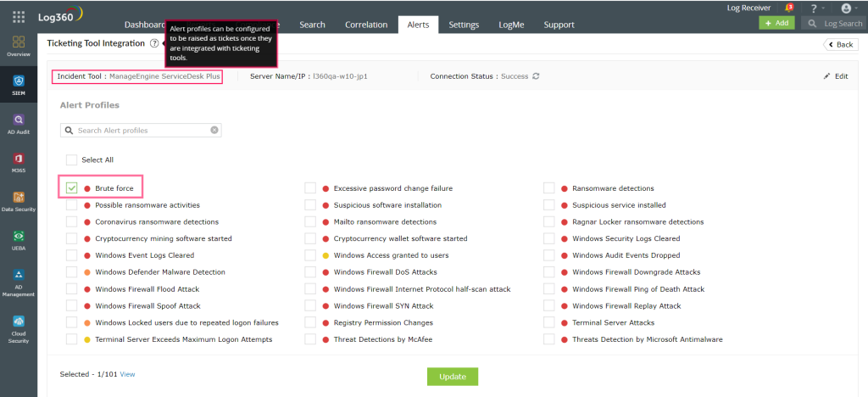Check the Select All checkbox
868x397 pixels.
point(72,159)
